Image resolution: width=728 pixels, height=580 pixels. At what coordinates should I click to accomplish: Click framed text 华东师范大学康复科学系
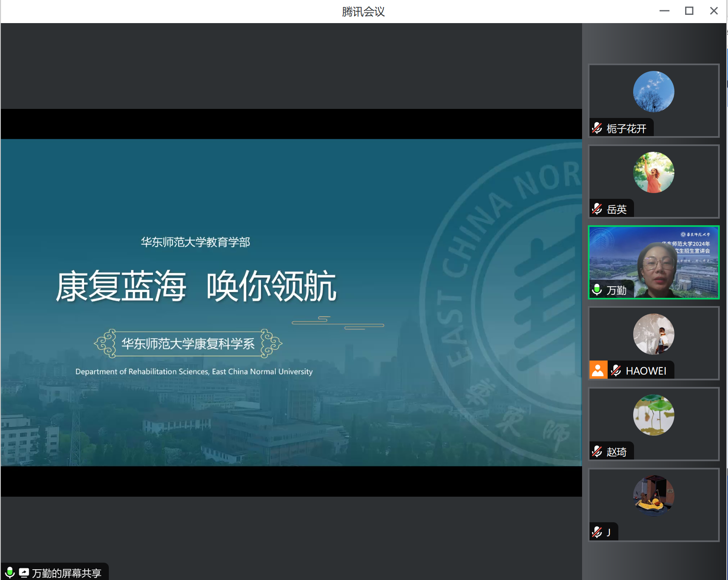click(188, 344)
